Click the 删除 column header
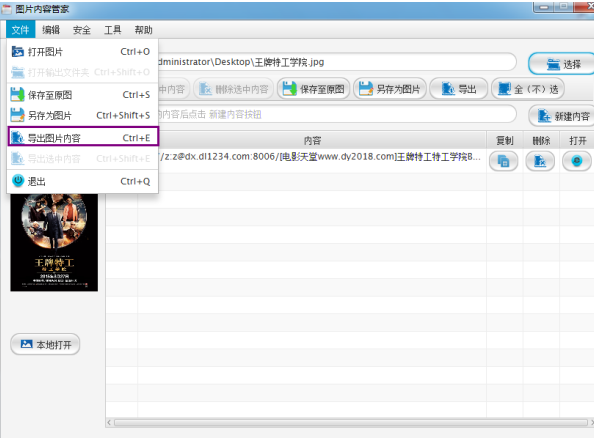 coord(541,141)
